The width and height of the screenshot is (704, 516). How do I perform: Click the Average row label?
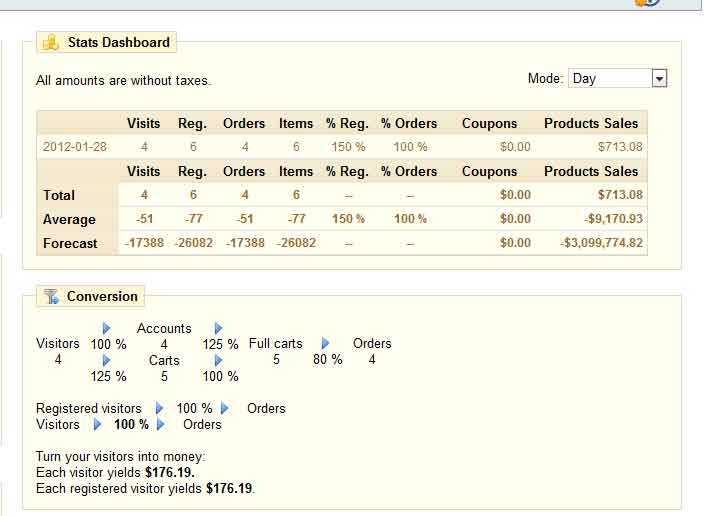[x=69, y=219]
